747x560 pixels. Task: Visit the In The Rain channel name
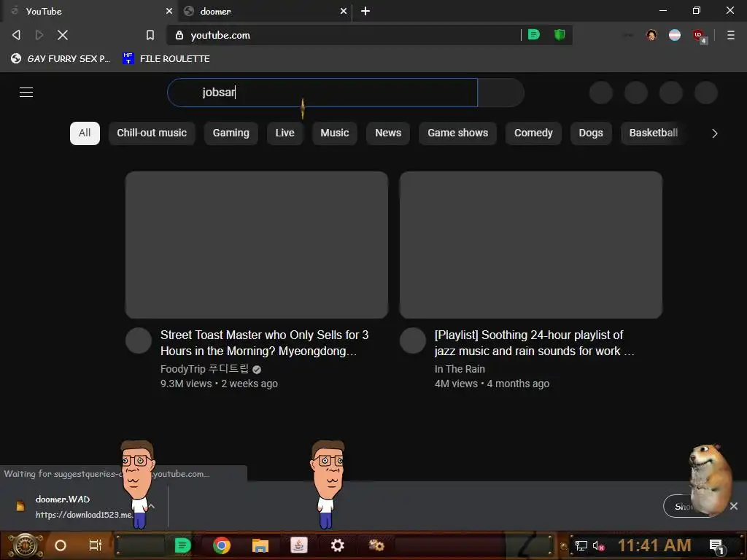click(460, 369)
